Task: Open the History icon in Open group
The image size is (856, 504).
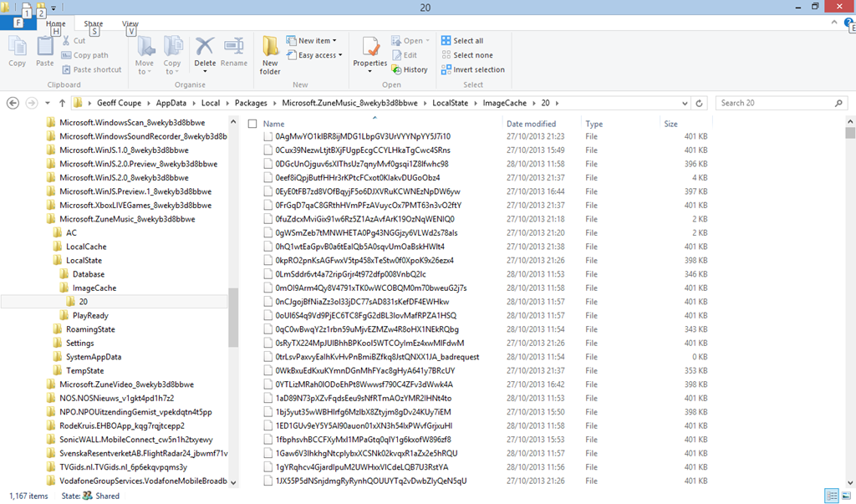Action: coord(410,70)
